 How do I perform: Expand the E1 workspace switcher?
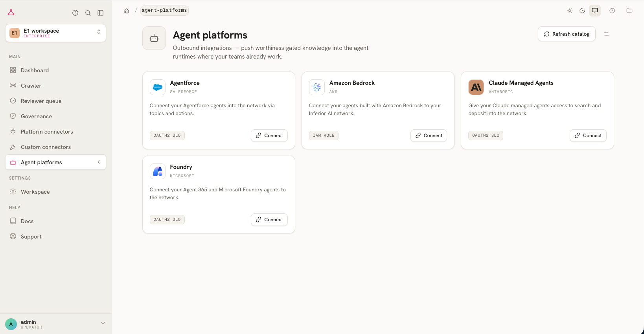(56, 33)
